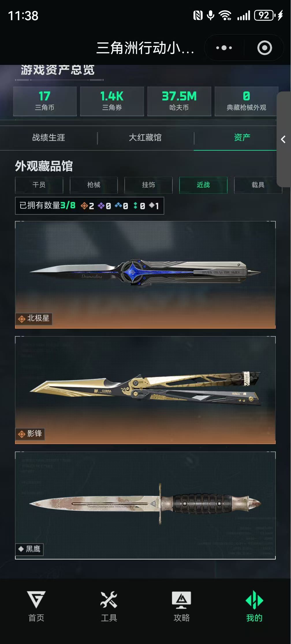View the 37.5M 哈夫币 balance
This screenshot has height=644, width=291.
[x=179, y=101]
